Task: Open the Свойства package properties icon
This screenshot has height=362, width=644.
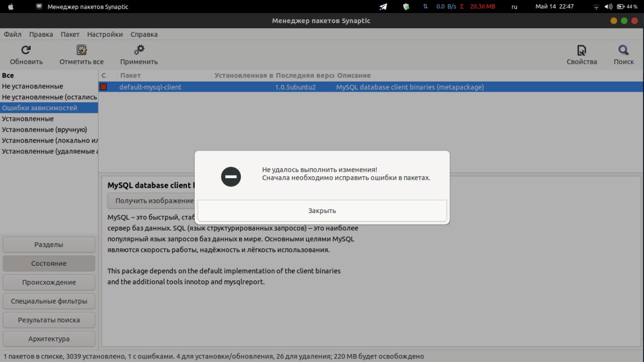Action: pyautogui.click(x=582, y=50)
